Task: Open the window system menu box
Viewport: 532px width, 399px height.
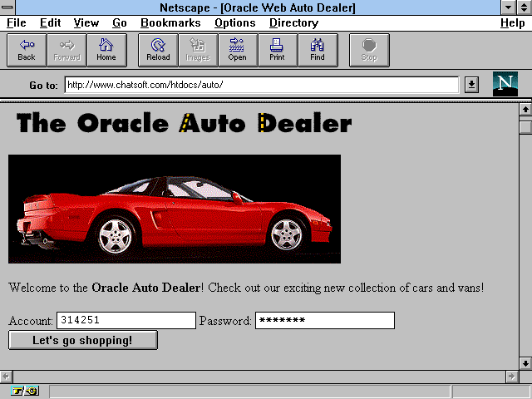Action: click(x=8, y=7)
